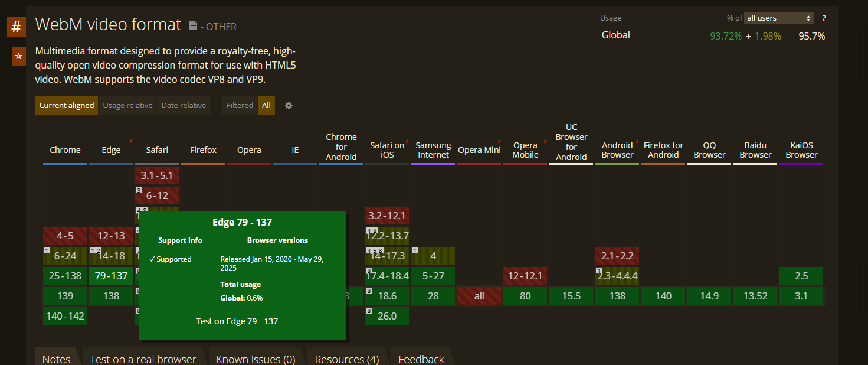Select the Edge 138 cell
This screenshot has width=868, height=365.
111,296
